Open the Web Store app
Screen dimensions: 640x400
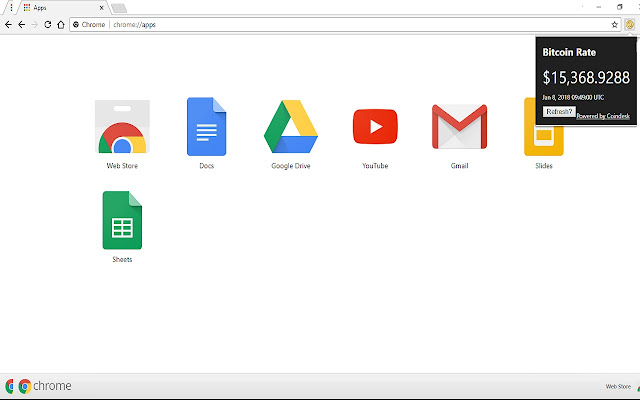tap(122, 127)
